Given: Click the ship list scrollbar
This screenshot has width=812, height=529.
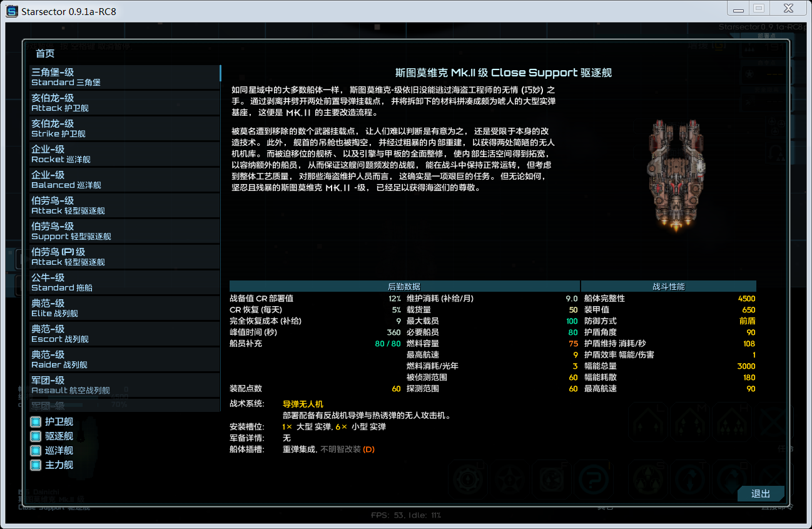Looking at the screenshot, I should point(221,74).
